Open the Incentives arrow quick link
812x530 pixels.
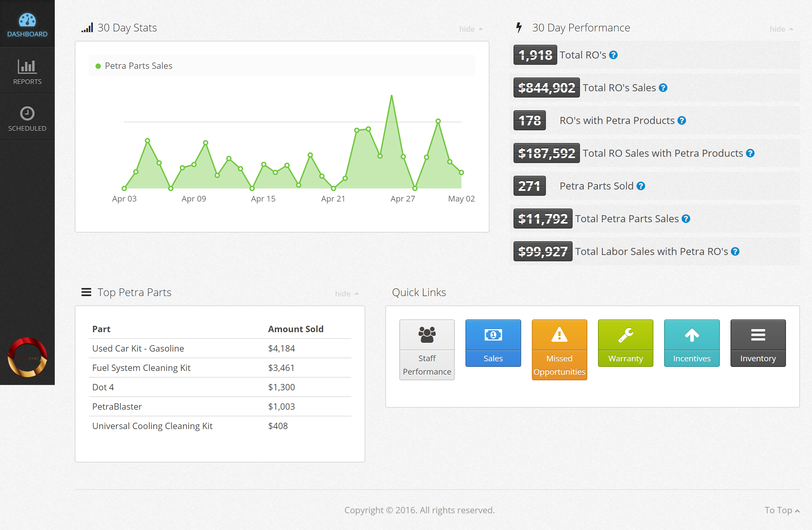point(691,343)
